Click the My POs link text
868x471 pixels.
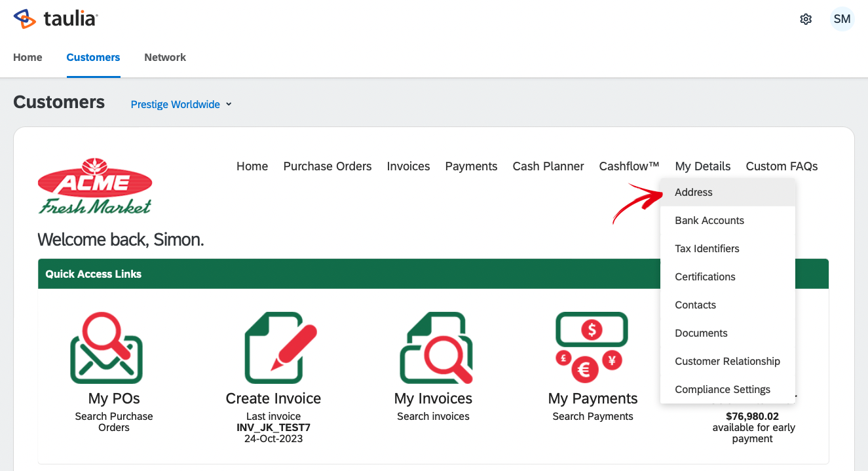point(114,398)
